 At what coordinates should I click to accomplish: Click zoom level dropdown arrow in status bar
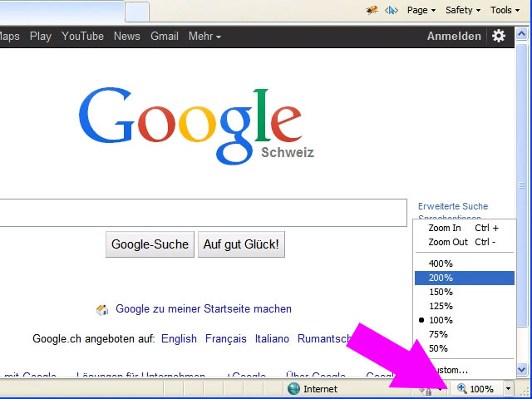[x=508, y=388]
